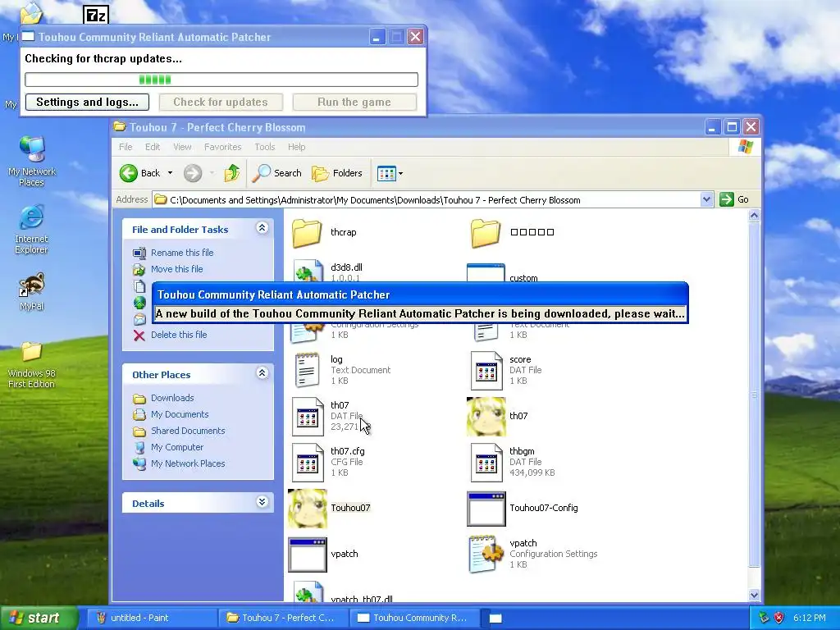Click the Start button
Viewport: 840px width, 630px height.
coord(39,619)
